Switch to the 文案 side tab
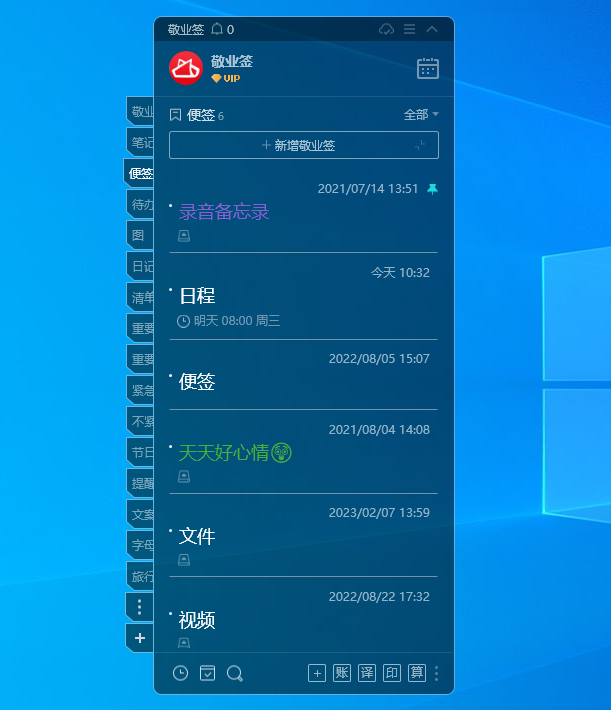The height and width of the screenshot is (710, 611). [x=141, y=514]
